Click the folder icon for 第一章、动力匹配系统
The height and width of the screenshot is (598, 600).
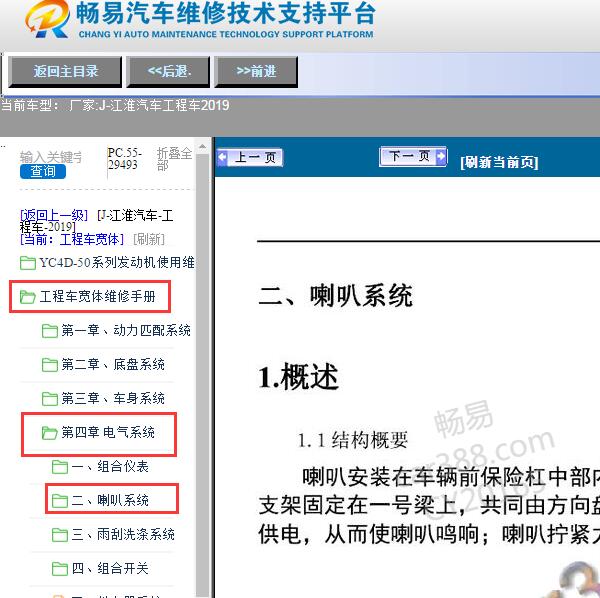tap(49, 331)
